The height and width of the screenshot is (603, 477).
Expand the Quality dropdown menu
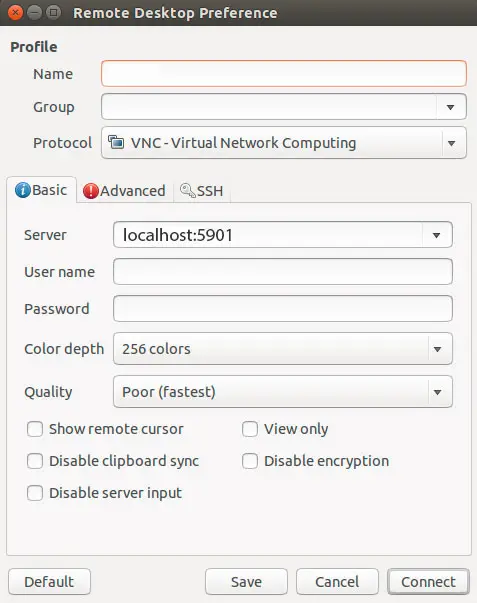283,392
